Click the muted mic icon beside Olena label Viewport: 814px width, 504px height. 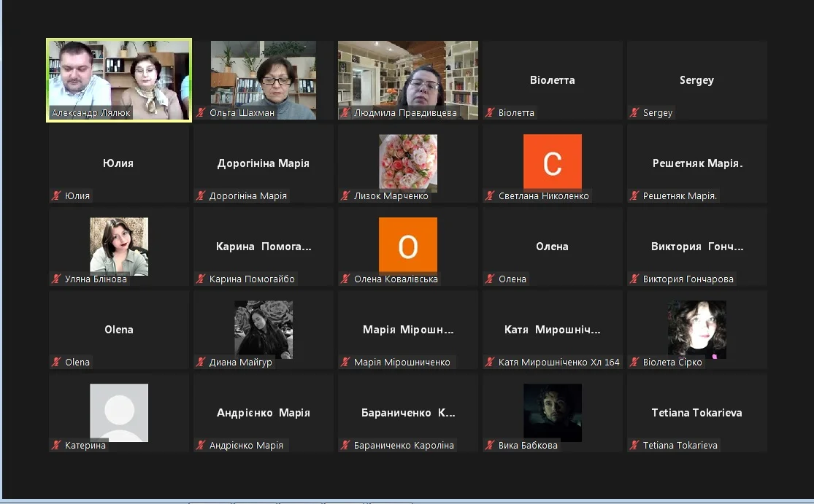[x=57, y=362]
